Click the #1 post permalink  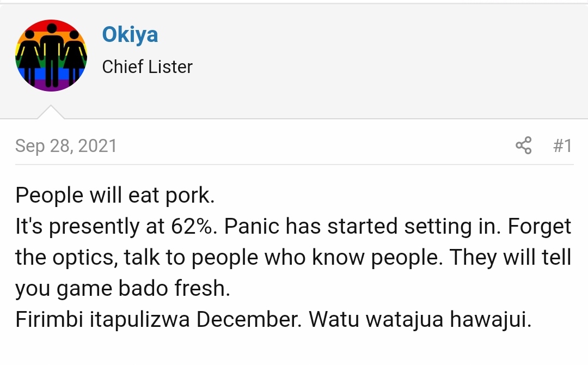[x=562, y=145]
